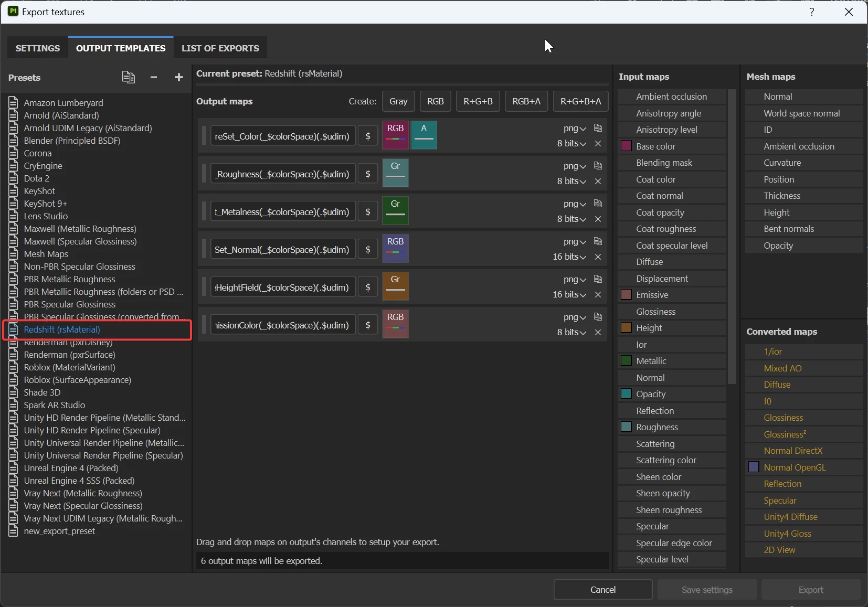This screenshot has height=607, width=868.
Task: Open png format dropdown for EmissionColor output
Action: tap(575, 317)
